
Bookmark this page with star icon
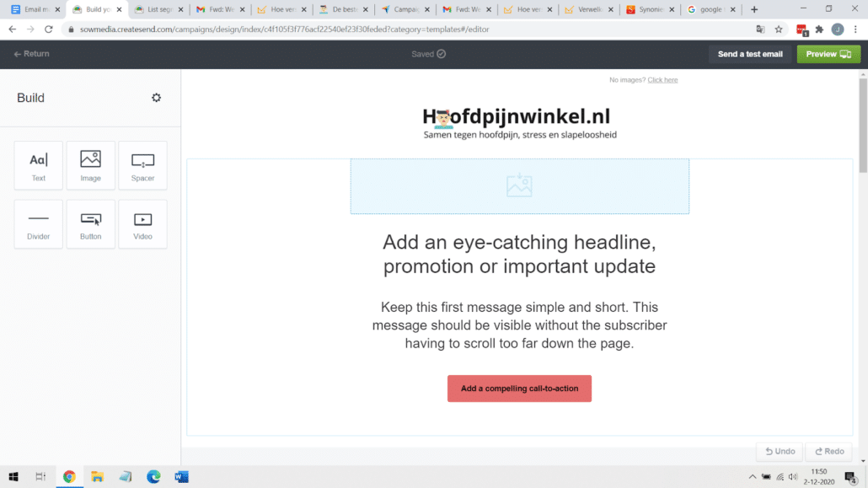pos(779,29)
